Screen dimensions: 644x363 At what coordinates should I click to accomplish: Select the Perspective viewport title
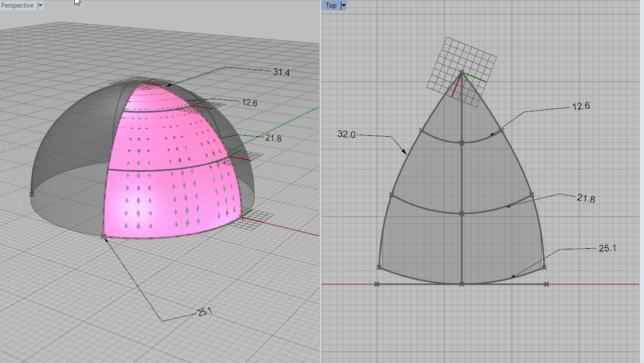(17, 5)
